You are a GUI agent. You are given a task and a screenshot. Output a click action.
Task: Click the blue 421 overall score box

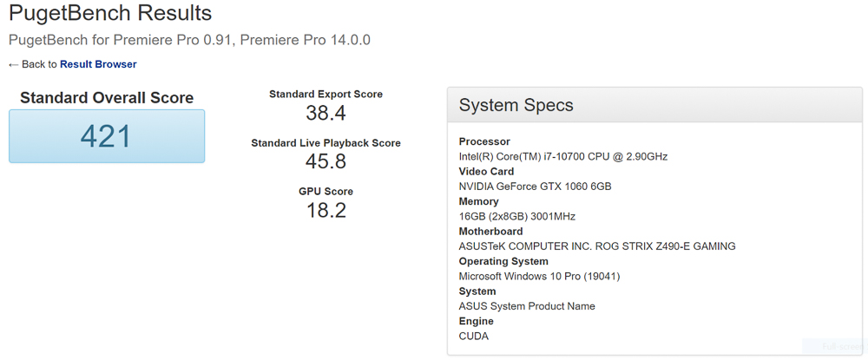[x=107, y=136]
